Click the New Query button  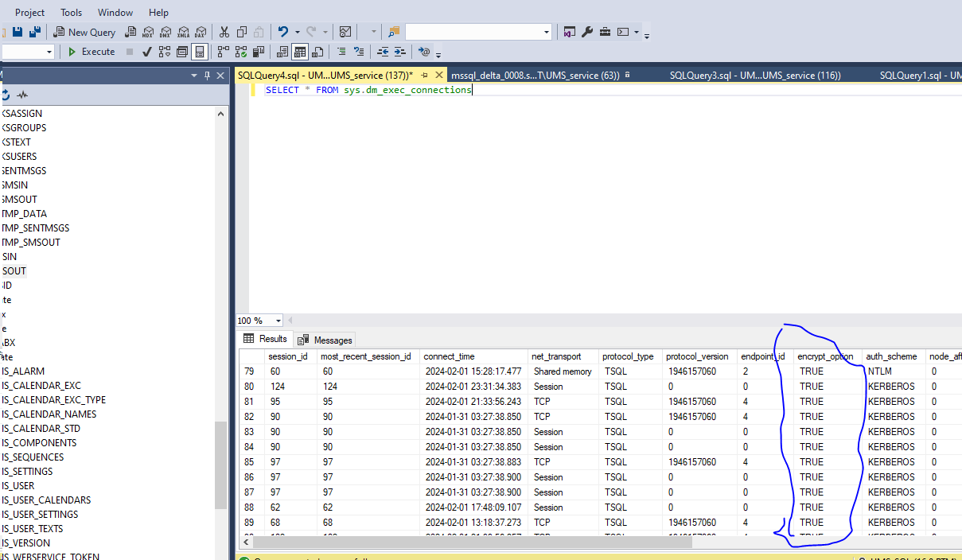(x=84, y=32)
